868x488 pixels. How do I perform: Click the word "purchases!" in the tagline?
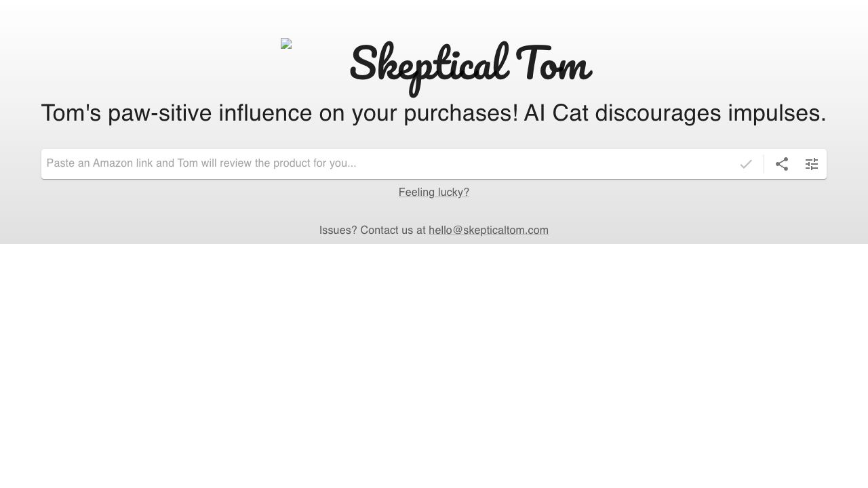pyautogui.click(x=461, y=113)
